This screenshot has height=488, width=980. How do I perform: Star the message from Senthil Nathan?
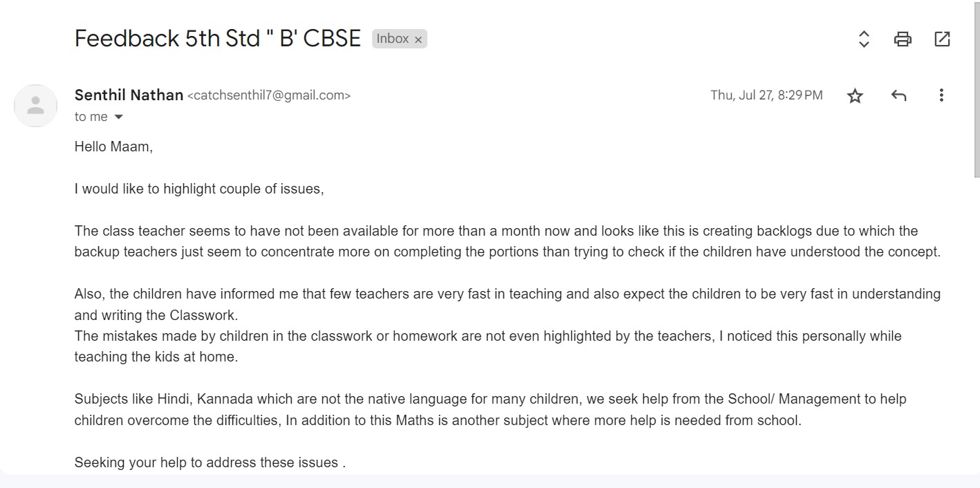(856, 95)
